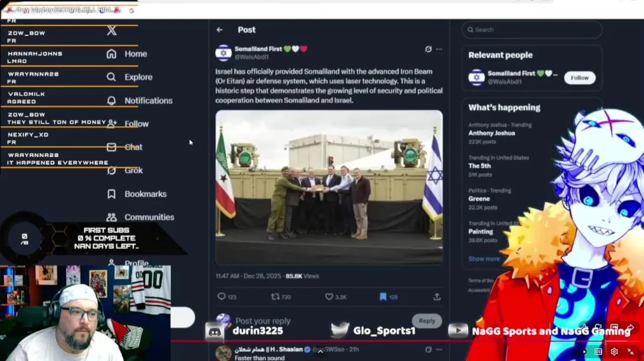Exit full screen on video player

pos(630,352)
